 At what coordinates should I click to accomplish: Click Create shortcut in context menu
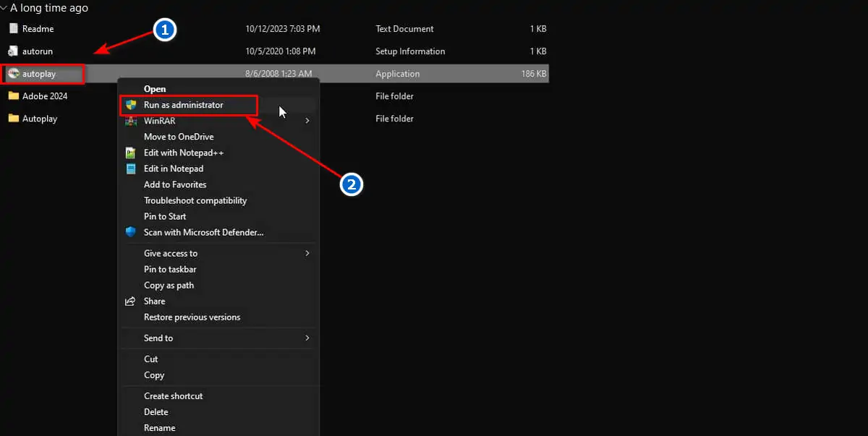173,396
